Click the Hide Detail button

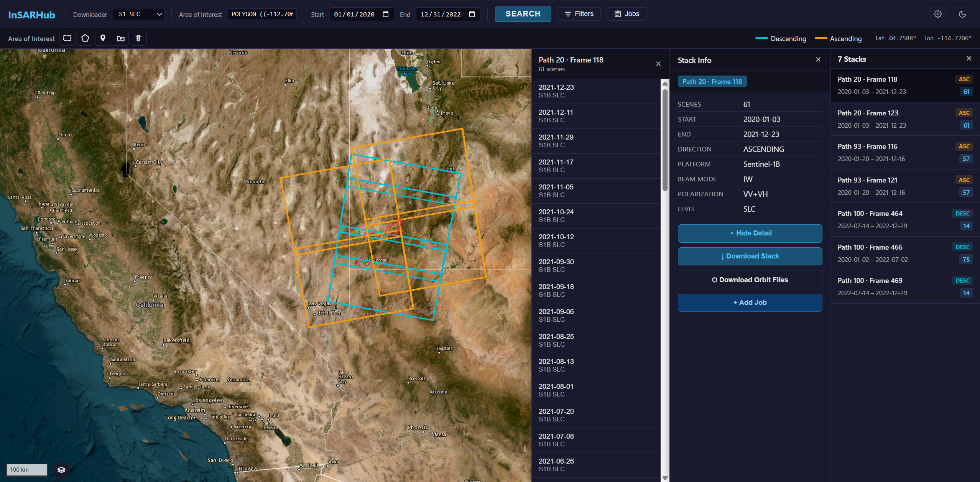tap(750, 233)
